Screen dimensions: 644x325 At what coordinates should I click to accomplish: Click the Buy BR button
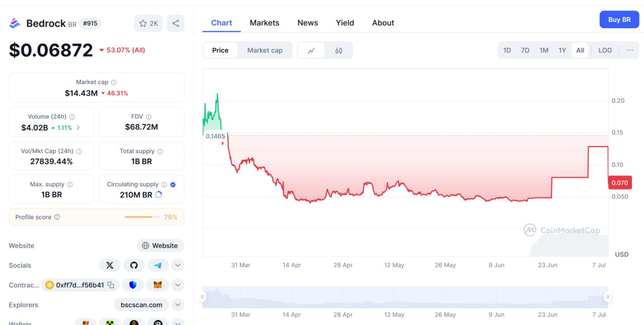(x=619, y=20)
